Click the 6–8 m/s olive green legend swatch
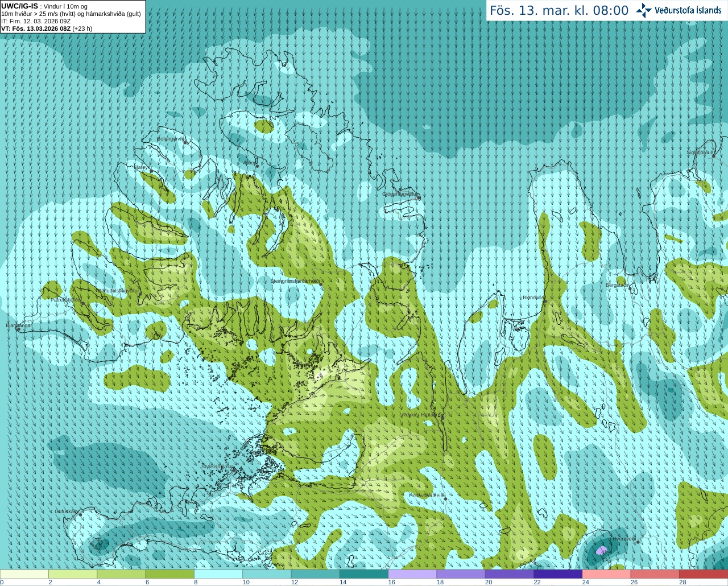The image size is (728, 586). click(170, 574)
